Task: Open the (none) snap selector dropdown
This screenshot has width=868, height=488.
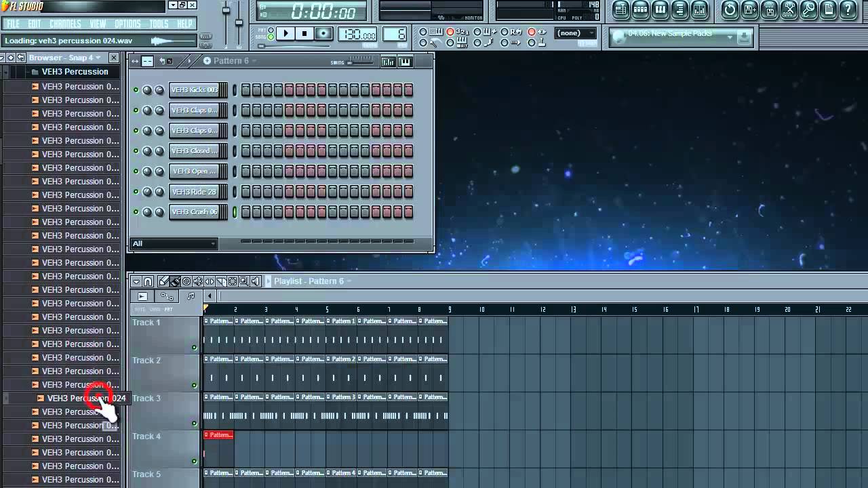Action: tap(575, 33)
